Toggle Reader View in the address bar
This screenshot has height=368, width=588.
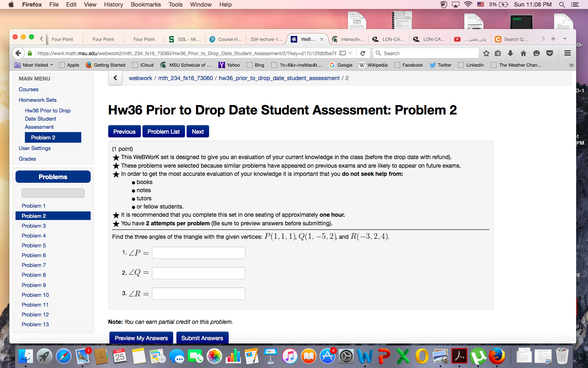(343, 53)
